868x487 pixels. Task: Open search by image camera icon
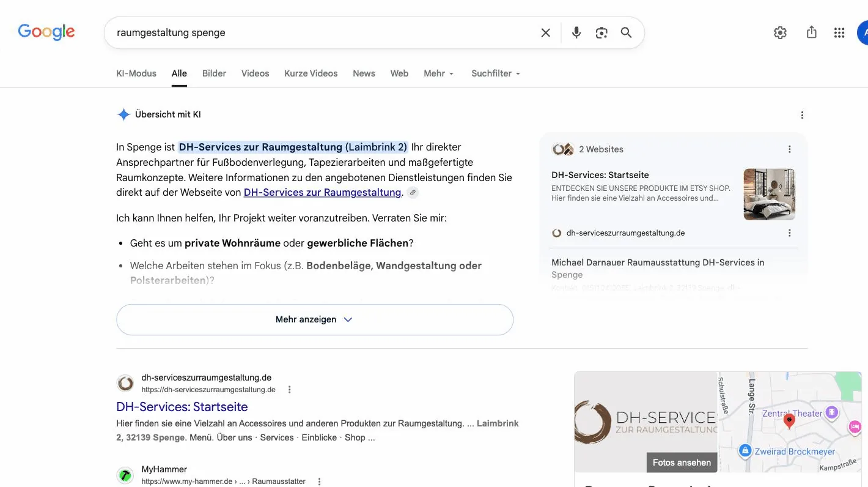601,32
